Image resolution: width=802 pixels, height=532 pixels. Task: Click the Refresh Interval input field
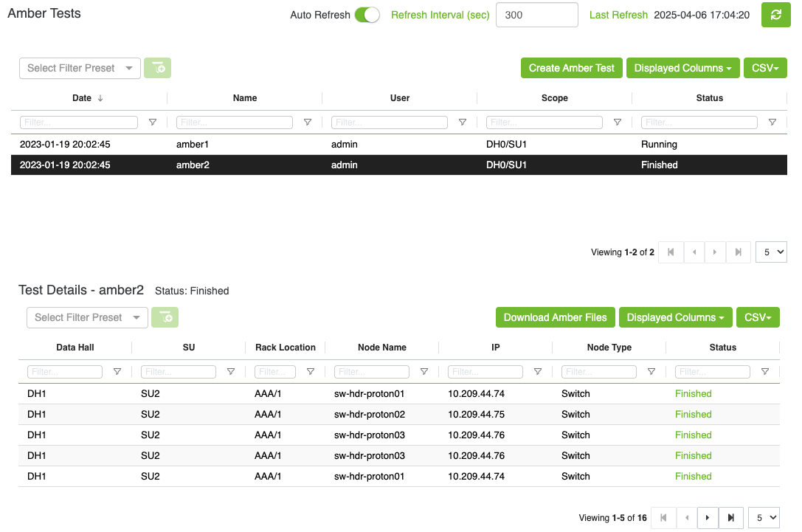click(536, 15)
